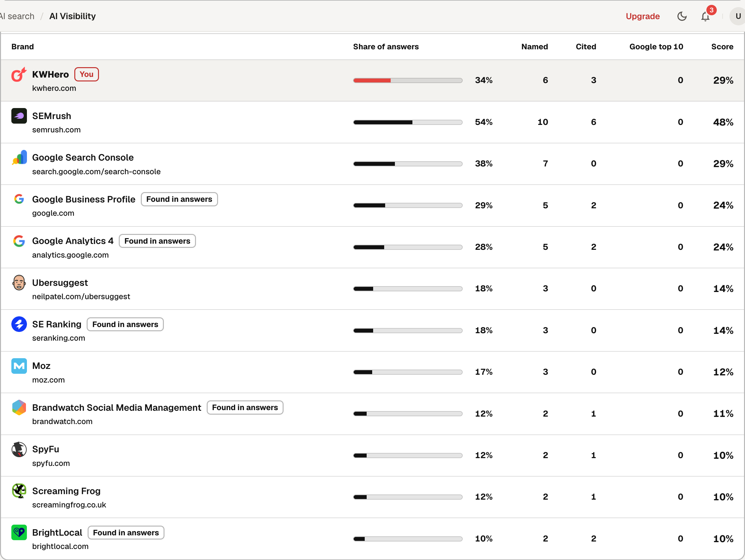Click the BrightLocal heart logo icon

[x=19, y=533]
